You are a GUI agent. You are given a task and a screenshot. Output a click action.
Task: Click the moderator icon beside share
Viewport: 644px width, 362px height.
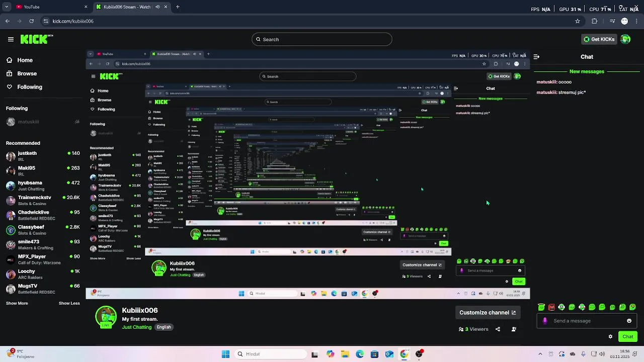pyautogui.click(x=514, y=329)
